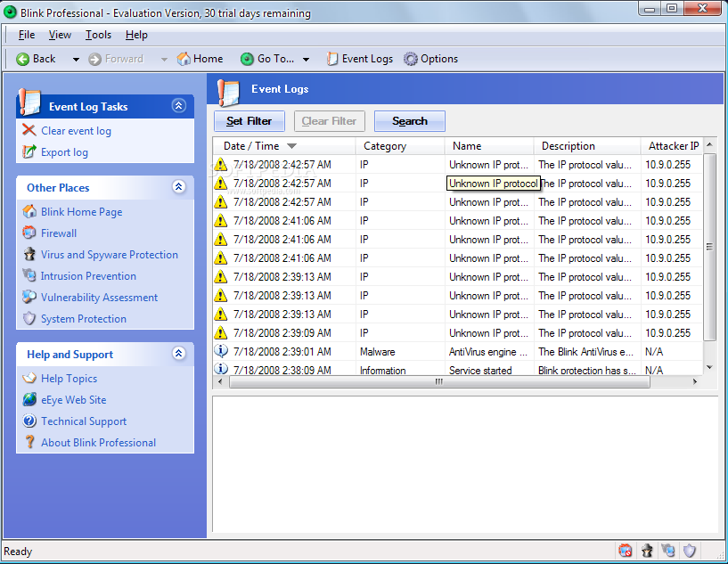Click the Options gear icon

[411, 59]
